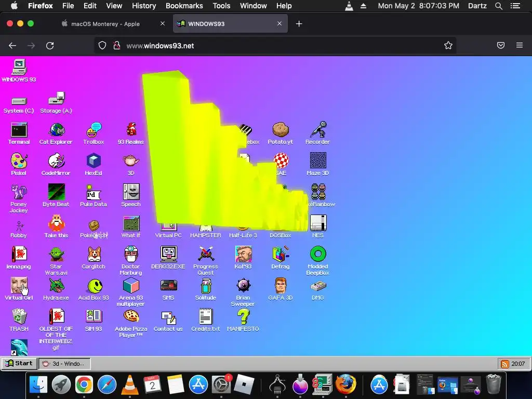Screen dimensions: 532x399
Task: Open Arena 93 multiplayer cube icon
Action: tap(131, 285)
